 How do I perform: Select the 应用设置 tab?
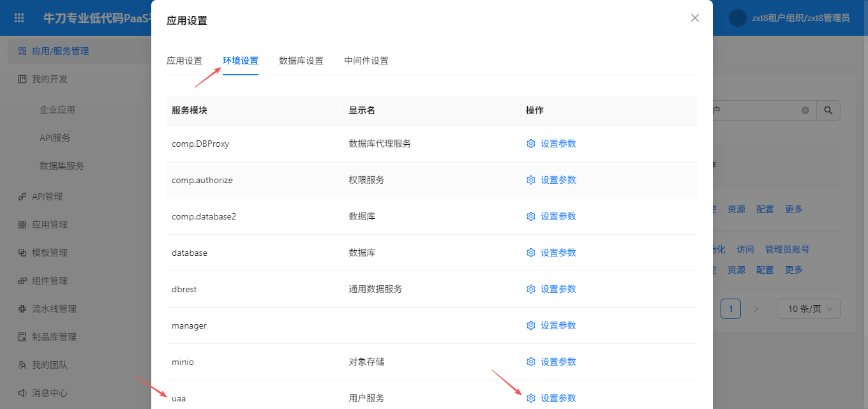click(184, 61)
